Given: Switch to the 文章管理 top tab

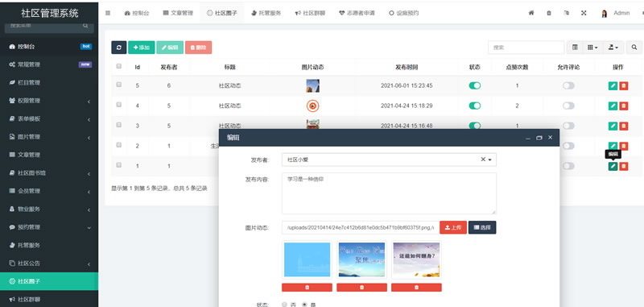Looking at the screenshot, I should point(178,13).
